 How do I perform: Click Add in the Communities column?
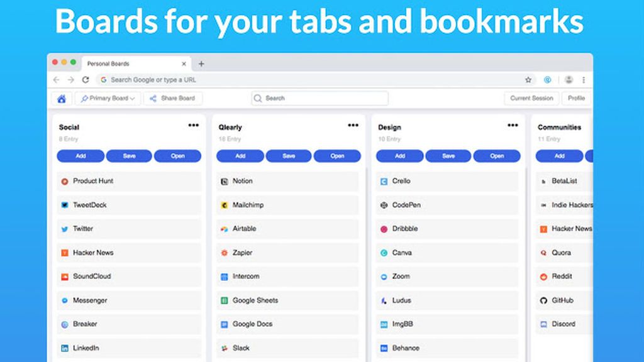[559, 156]
